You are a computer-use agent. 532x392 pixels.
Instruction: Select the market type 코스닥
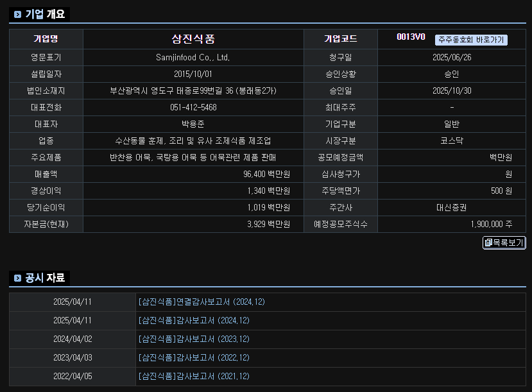click(452, 141)
